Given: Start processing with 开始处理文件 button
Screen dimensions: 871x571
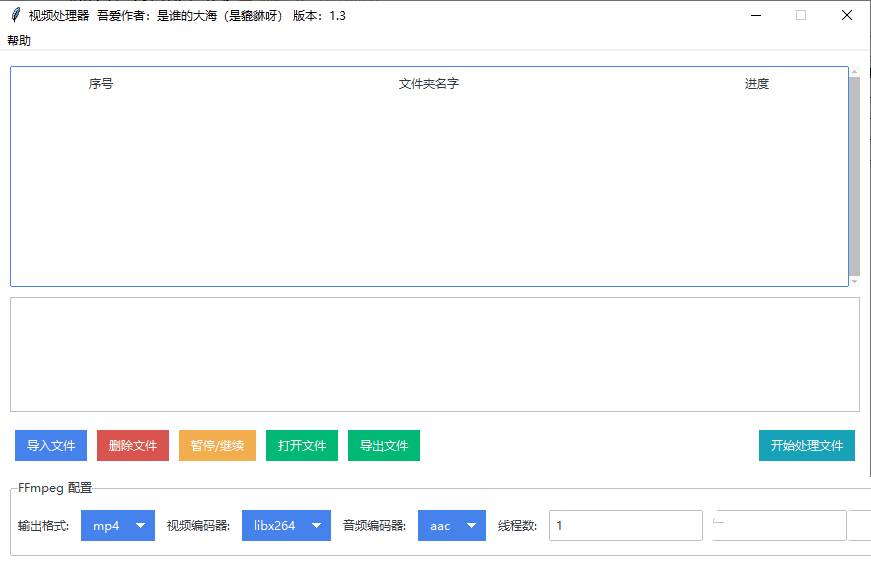Looking at the screenshot, I should point(806,446).
